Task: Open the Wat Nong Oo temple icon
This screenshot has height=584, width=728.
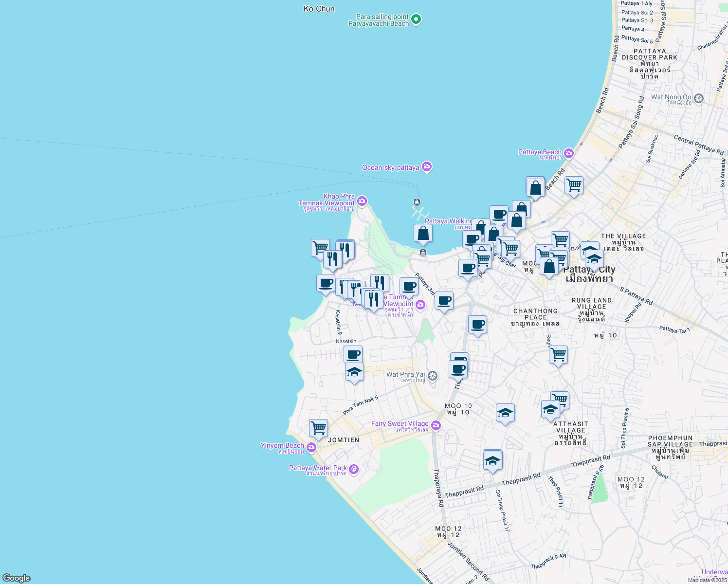Action: click(x=699, y=98)
